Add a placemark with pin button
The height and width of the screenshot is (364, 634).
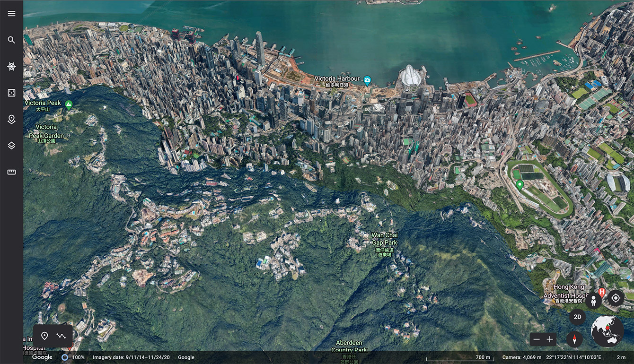tap(44, 336)
